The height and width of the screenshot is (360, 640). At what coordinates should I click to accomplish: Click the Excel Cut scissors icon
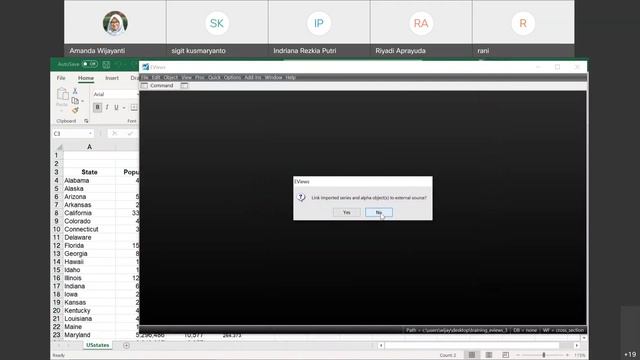pyautogui.click(x=75, y=91)
